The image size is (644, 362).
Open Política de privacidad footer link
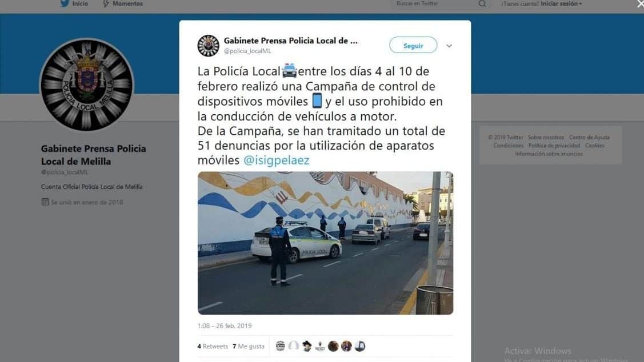point(554,146)
